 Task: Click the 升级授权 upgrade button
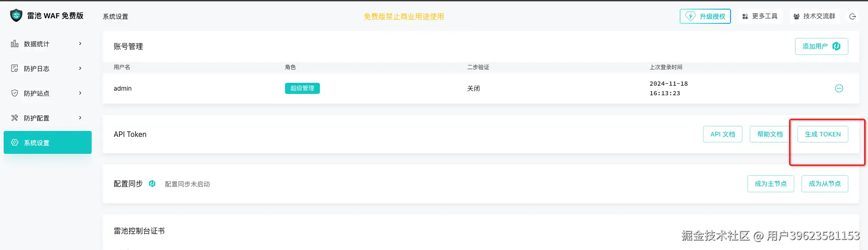705,16
